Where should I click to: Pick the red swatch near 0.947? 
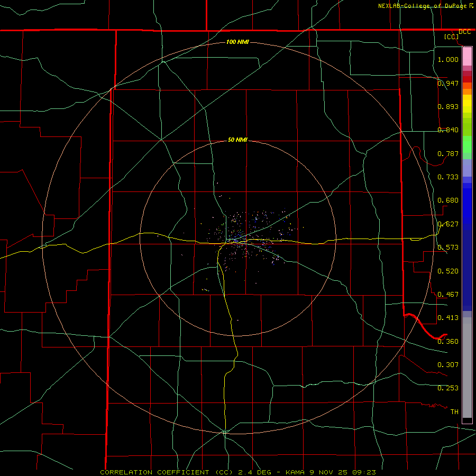coord(467,79)
